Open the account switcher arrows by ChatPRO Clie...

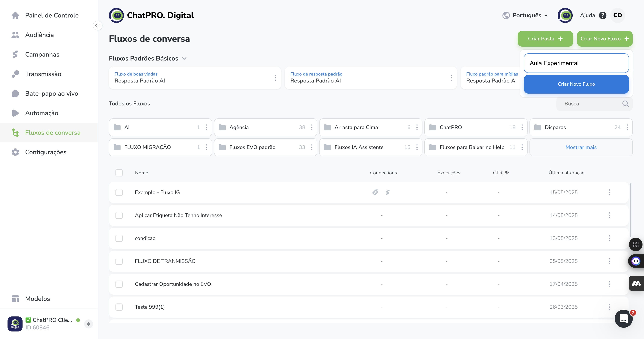coord(88,324)
